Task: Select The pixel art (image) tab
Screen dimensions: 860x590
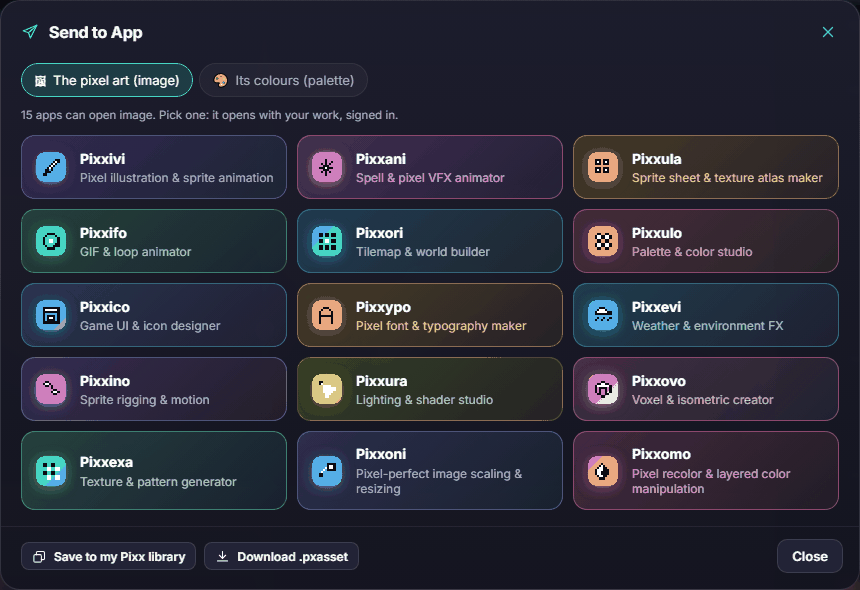Action: (107, 81)
